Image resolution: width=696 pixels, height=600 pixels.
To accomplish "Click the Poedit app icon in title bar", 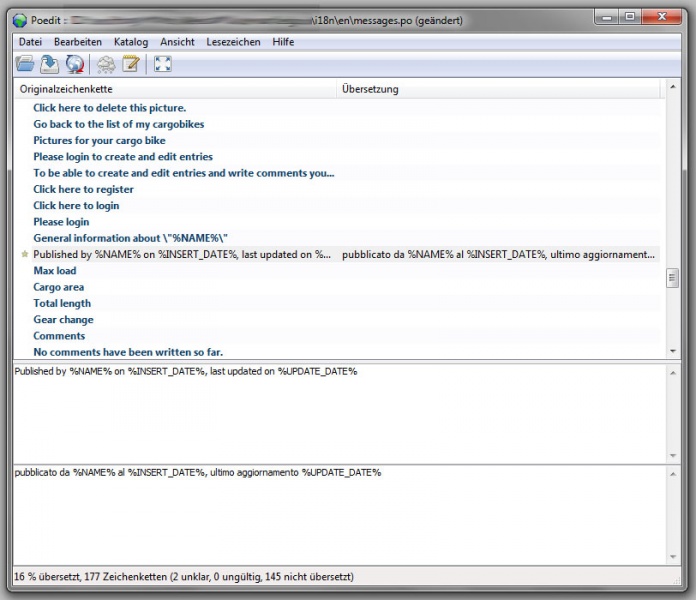I will (x=19, y=17).
